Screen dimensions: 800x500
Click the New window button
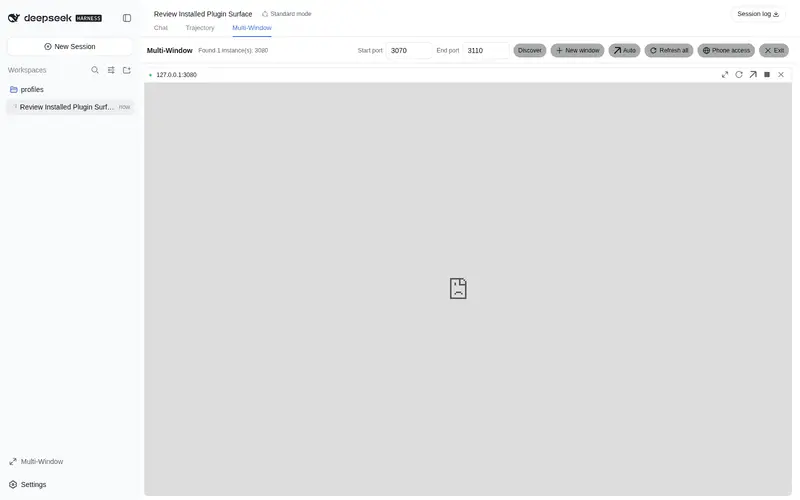[578, 51]
